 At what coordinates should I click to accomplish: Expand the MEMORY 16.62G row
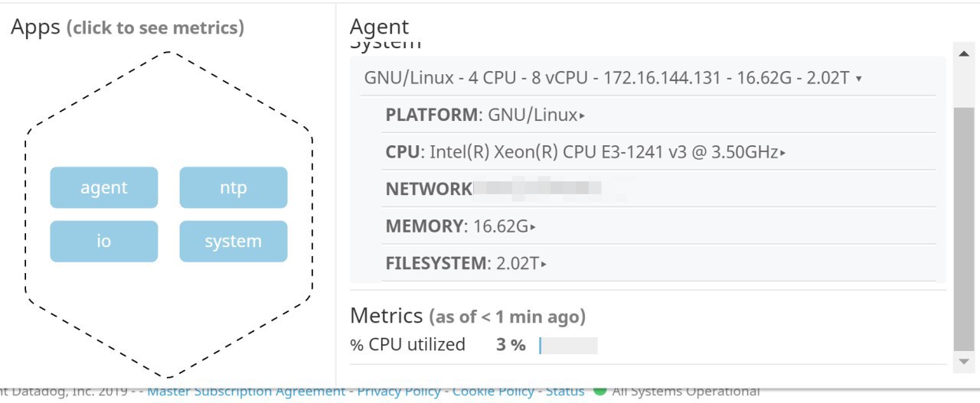coord(533,227)
